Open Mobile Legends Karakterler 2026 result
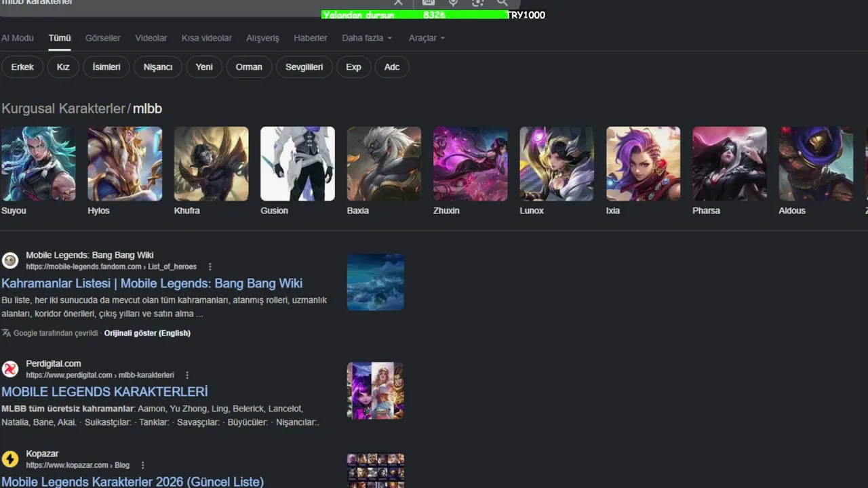 [x=132, y=482]
